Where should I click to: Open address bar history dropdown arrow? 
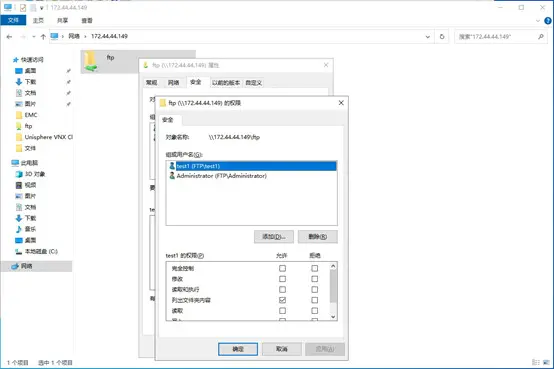428,36
